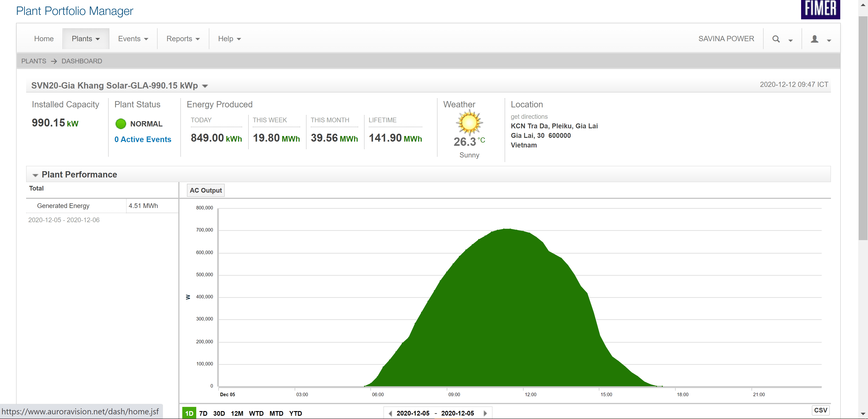
Task: Open the plant name selector dropdown
Action: click(205, 86)
